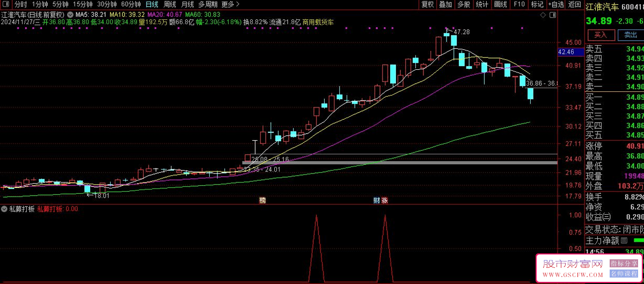Click the 标记 mark button
This screenshot has height=284, width=644.
[x=537, y=4]
